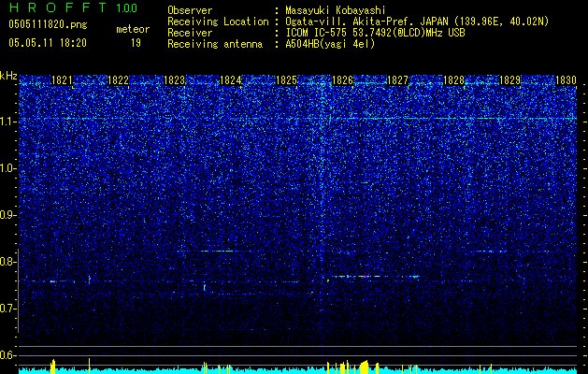Click the 1829 time marker

(x=510, y=80)
